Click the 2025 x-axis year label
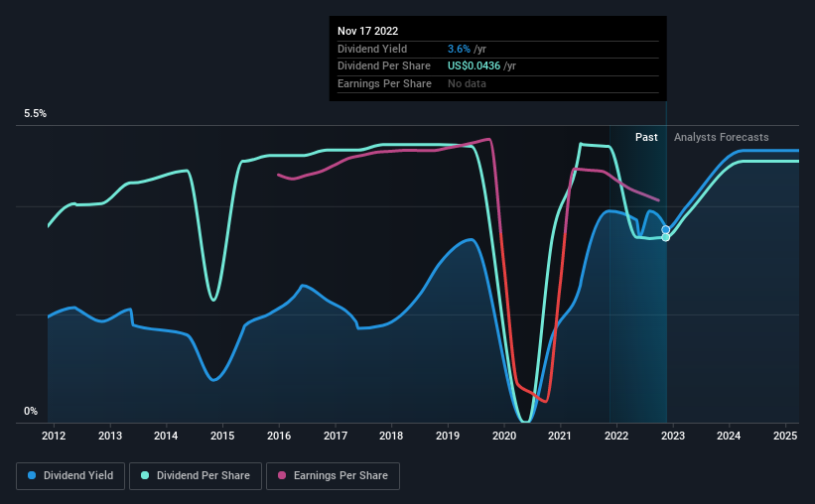Screen dimensions: 815x504 pyautogui.click(x=785, y=436)
